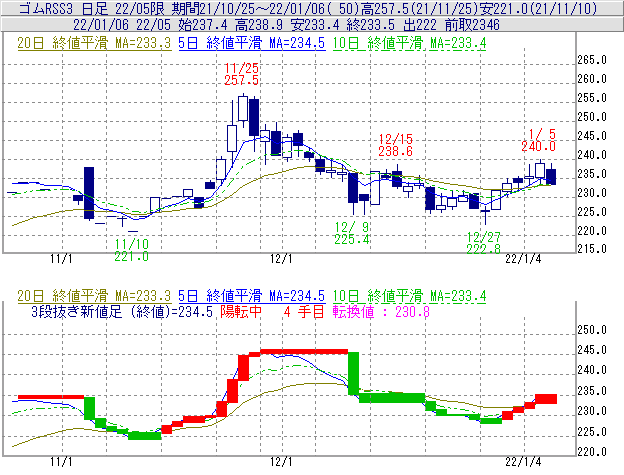Click the 12/ 9 225.4 low label
624x475 pixels.
[x=352, y=233]
